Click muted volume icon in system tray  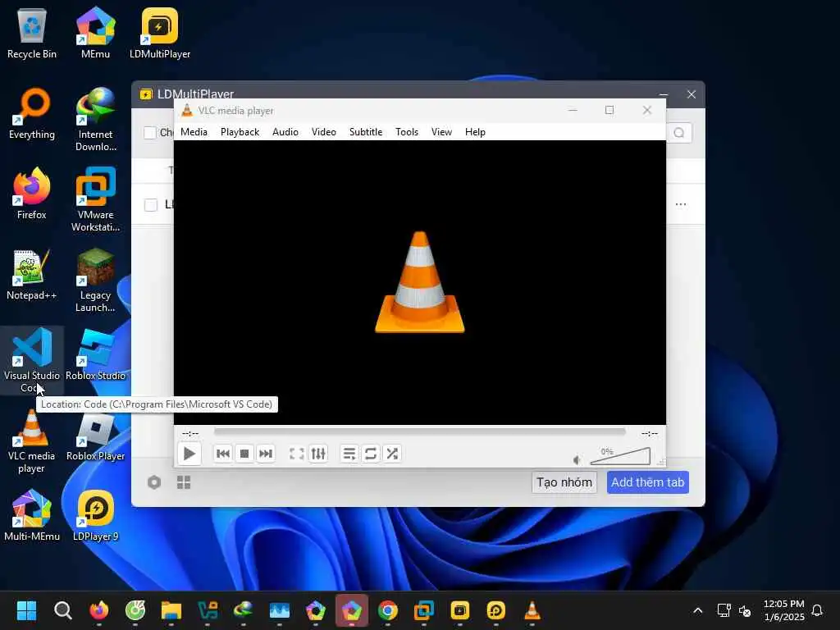(745, 610)
